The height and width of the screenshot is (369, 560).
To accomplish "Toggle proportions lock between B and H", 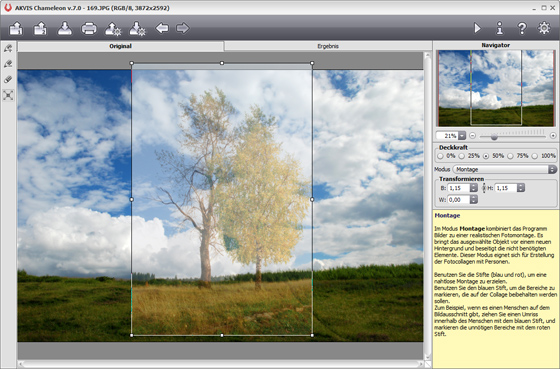I will tap(484, 188).
